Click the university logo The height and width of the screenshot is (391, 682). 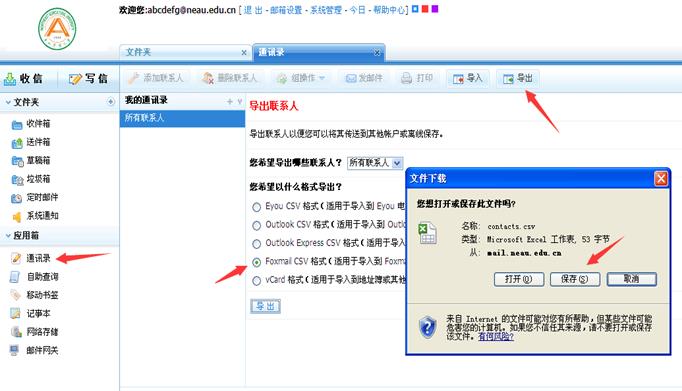[x=57, y=29]
